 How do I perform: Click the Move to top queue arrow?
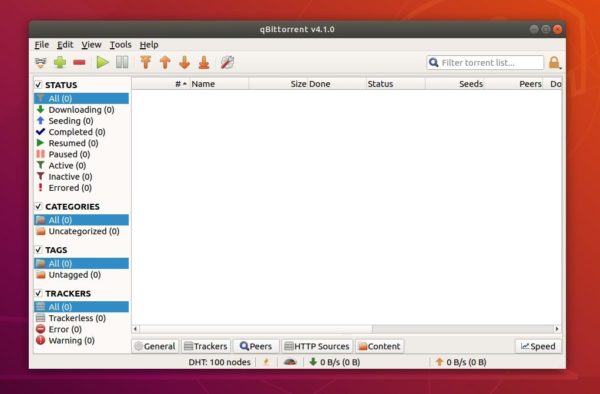[145, 62]
